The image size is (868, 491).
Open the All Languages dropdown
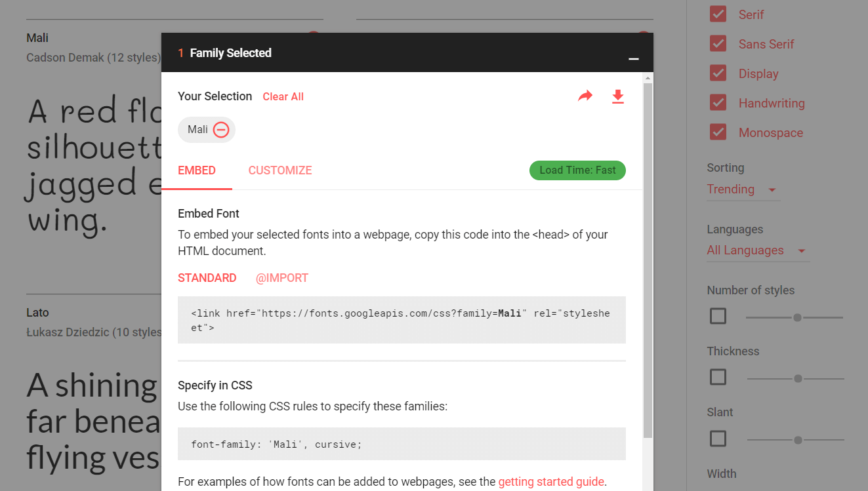tap(757, 250)
